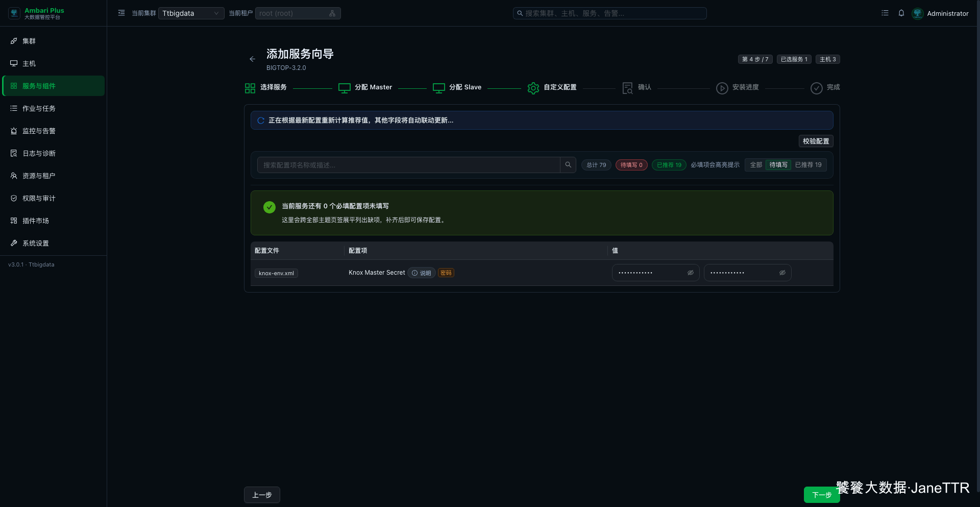The width and height of the screenshot is (980, 507).
Task: Click the 第 4 步 / 7 badge
Action: pos(755,59)
